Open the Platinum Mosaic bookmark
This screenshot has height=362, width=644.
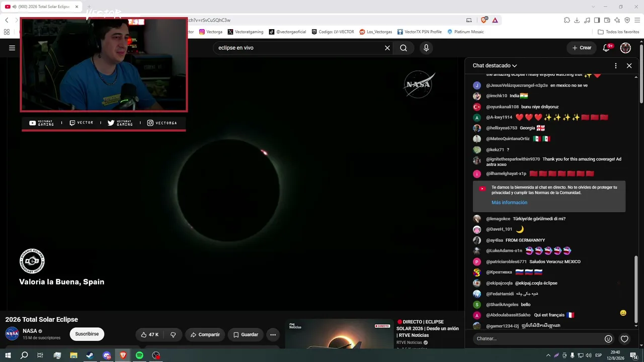(465, 32)
